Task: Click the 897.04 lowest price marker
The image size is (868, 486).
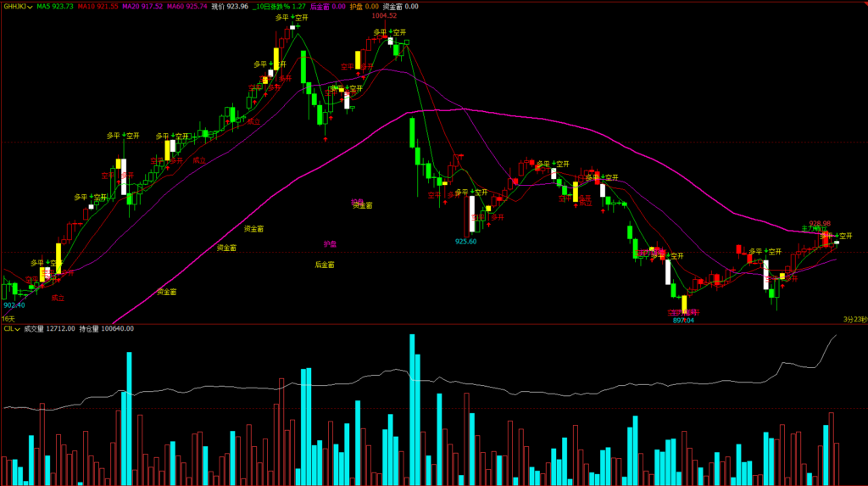Action: click(x=684, y=321)
